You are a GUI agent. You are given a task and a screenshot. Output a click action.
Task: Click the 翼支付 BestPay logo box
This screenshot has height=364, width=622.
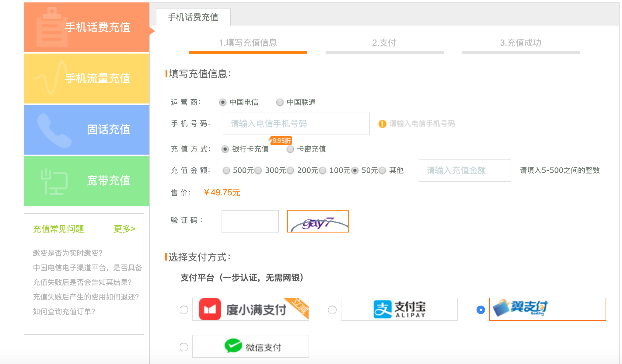pos(548,309)
